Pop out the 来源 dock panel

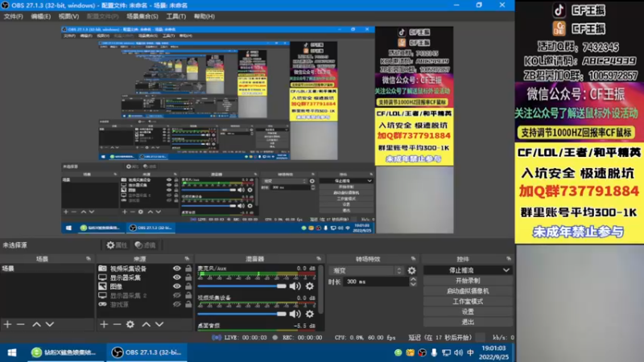(x=187, y=258)
